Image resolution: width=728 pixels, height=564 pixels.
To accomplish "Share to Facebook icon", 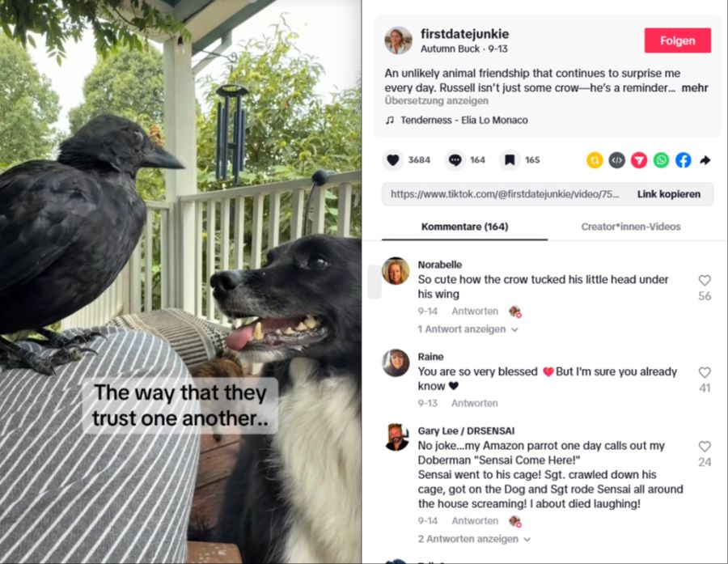I will [x=683, y=160].
